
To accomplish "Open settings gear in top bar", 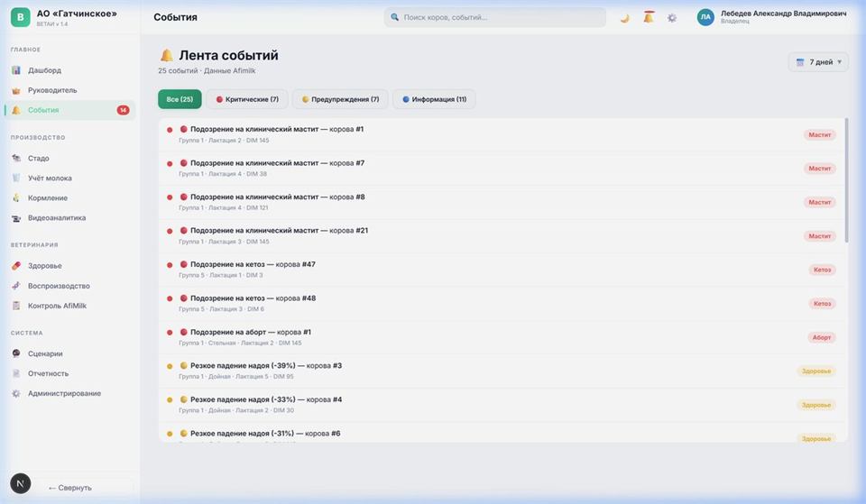I will (x=672, y=17).
